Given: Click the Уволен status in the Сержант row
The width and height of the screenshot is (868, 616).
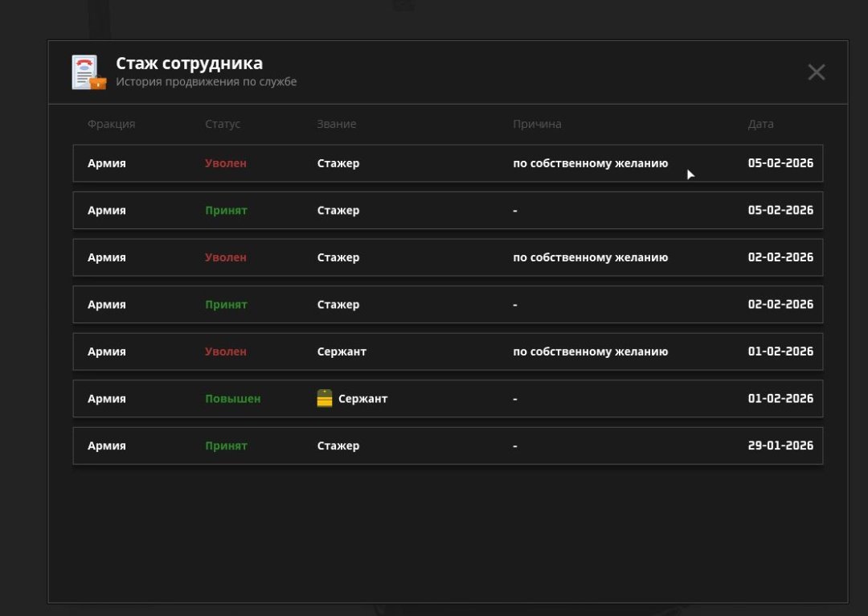Looking at the screenshot, I should point(225,351).
